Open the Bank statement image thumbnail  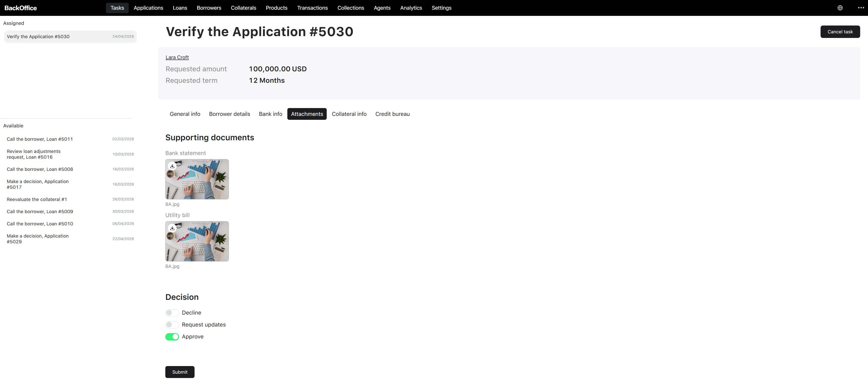pyautogui.click(x=197, y=179)
